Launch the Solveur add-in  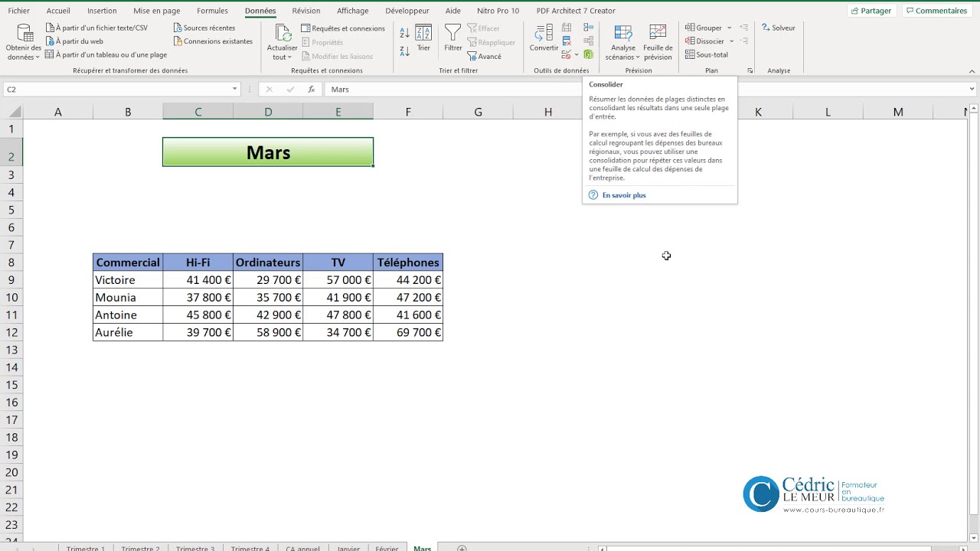tap(779, 28)
